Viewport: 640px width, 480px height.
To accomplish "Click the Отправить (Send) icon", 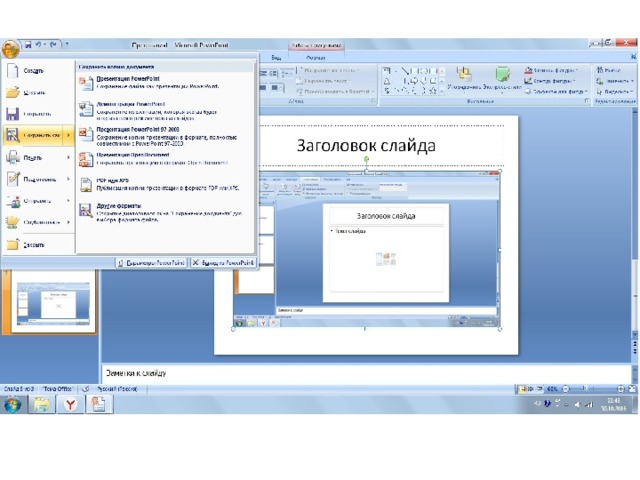I will 13,200.
